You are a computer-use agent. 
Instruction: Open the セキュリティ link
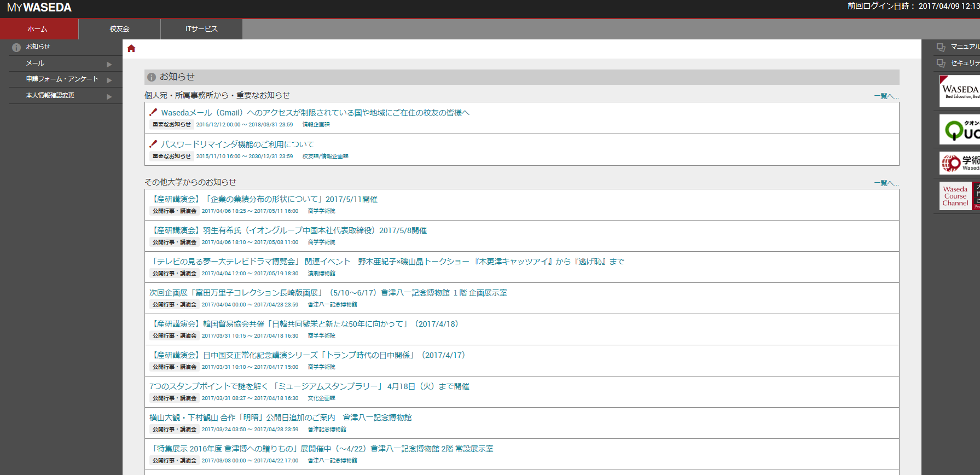(x=965, y=63)
